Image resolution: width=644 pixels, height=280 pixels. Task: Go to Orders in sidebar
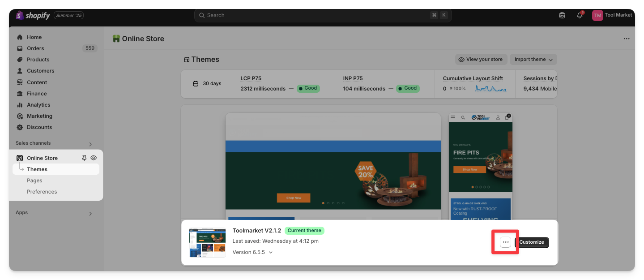[x=35, y=48]
